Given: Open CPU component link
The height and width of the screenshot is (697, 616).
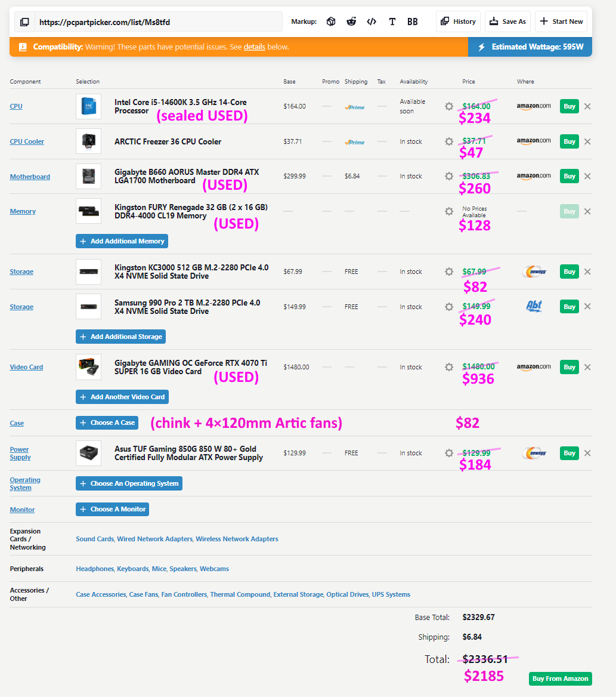Looking at the screenshot, I should point(16,106).
